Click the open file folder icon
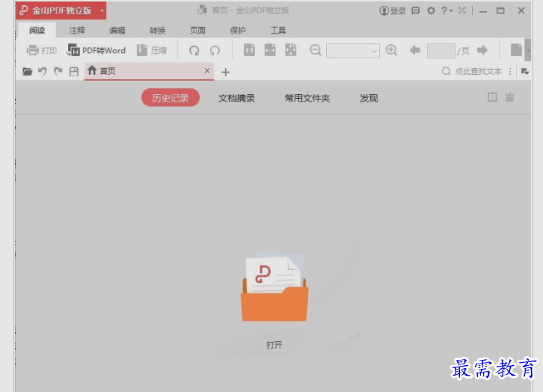Screen dimensions: 543x392 [x=27, y=71]
